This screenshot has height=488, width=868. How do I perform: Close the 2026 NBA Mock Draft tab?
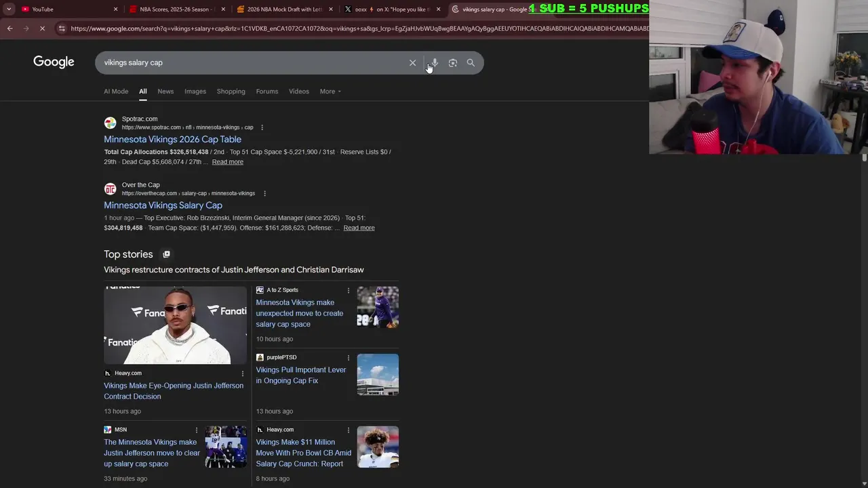(331, 9)
